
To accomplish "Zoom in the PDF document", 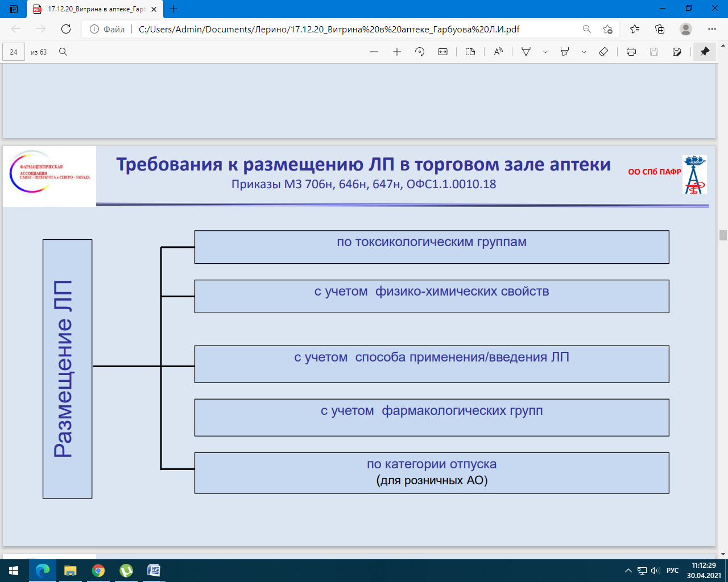I will click(397, 52).
